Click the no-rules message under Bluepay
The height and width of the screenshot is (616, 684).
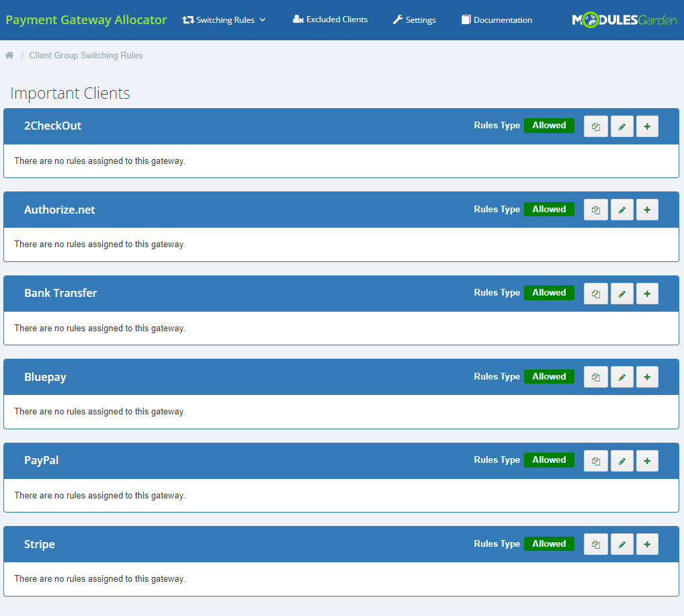[99, 411]
